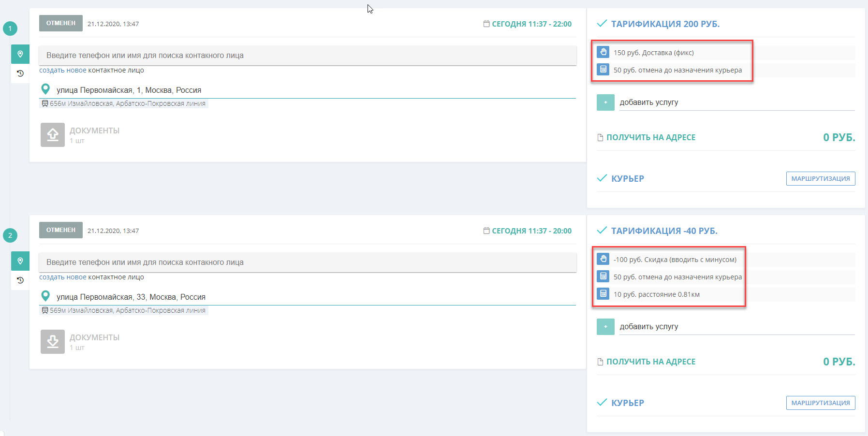Click address number 2 circle
Viewport: 868px width, 436px height.
point(10,235)
